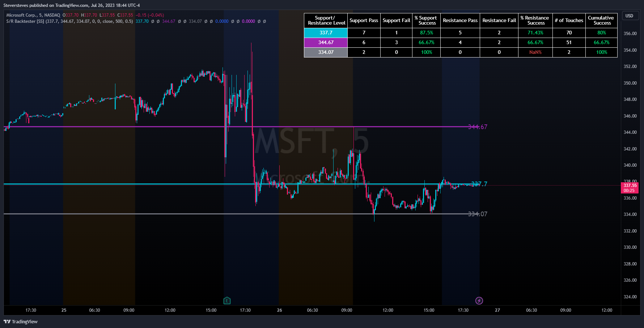
Task: Click the Resistance Pass column header
Action: coord(460,20)
